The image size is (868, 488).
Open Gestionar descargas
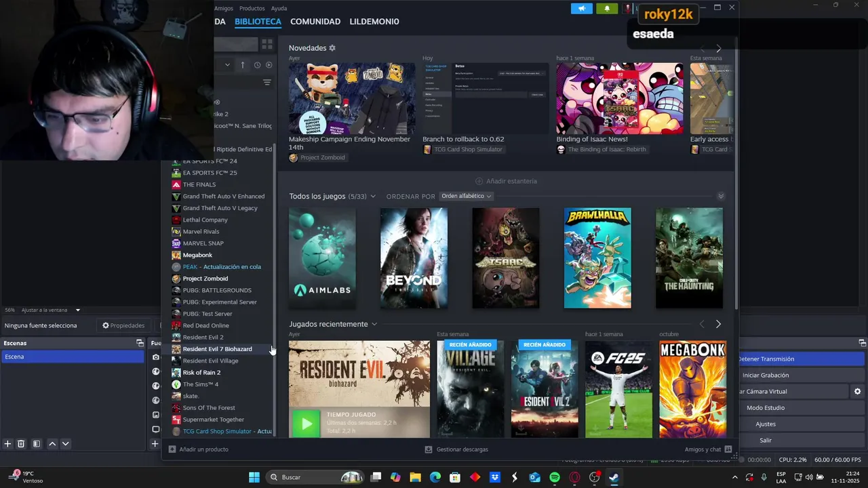pyautogui.click(x=456, y=449)
